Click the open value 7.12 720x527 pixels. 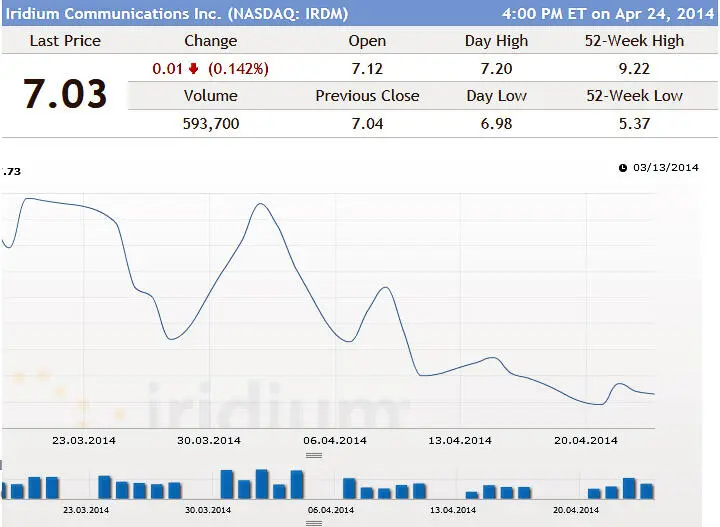point(367,69)
